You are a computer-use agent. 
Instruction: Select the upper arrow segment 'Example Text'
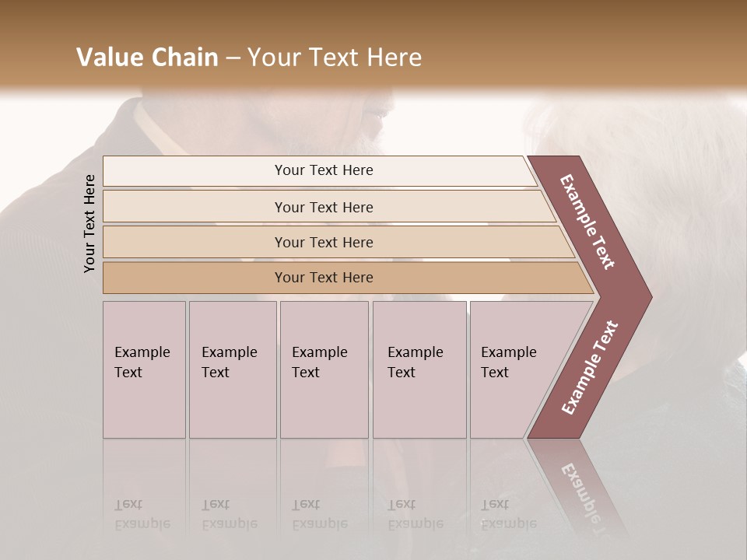click(589, 223)
